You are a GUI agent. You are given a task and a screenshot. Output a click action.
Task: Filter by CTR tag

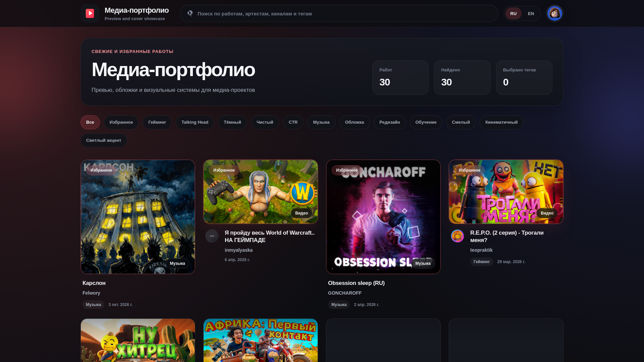click(293, 122)
